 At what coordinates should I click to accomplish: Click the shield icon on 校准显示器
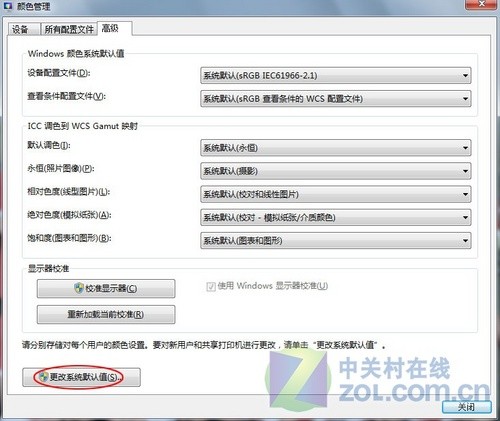click(79, 288)
